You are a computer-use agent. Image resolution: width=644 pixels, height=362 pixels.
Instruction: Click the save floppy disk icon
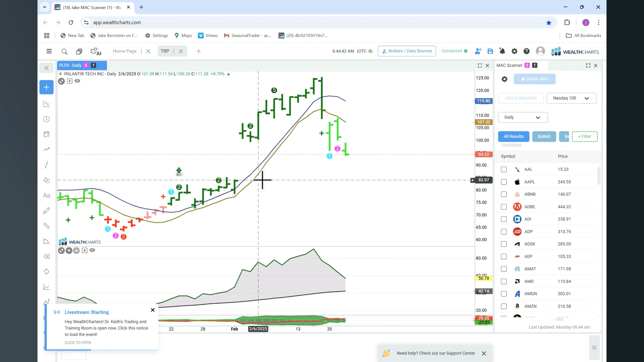(x=490, y=51)
